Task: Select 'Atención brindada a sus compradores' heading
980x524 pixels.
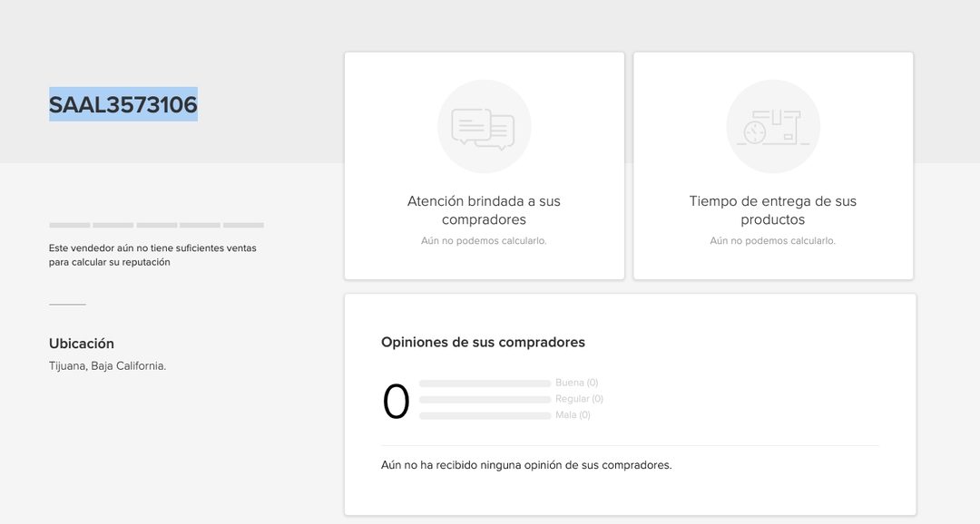Action: coord(484,209)
